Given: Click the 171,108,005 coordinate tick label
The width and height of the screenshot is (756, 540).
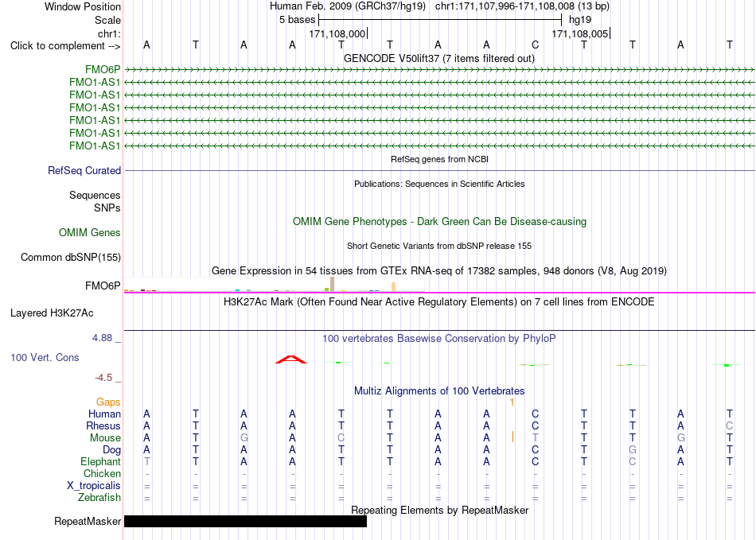Looking at the screenshot, I should coord(580,33).
